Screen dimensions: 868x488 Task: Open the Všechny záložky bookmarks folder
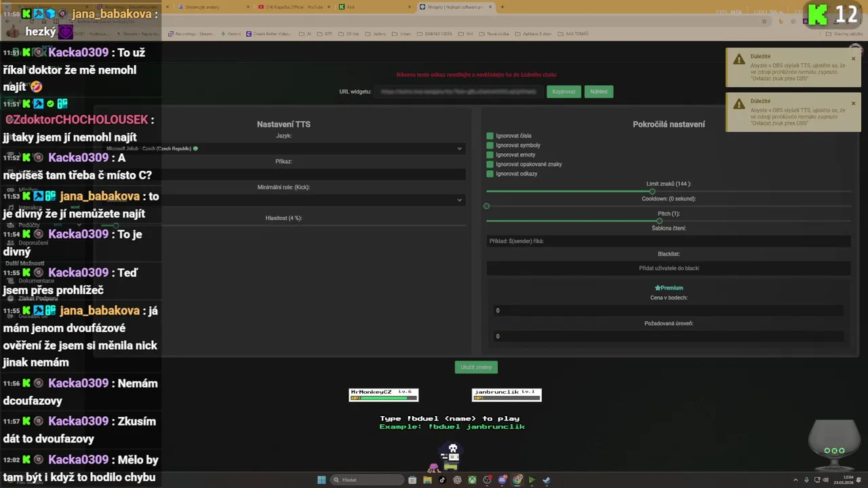tap(845, 33)
